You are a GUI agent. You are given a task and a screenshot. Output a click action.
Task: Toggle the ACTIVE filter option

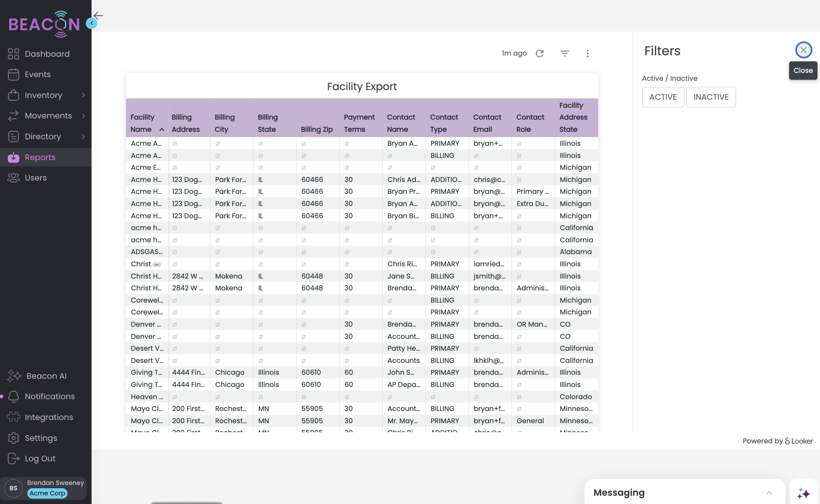(x=663, y=97)
